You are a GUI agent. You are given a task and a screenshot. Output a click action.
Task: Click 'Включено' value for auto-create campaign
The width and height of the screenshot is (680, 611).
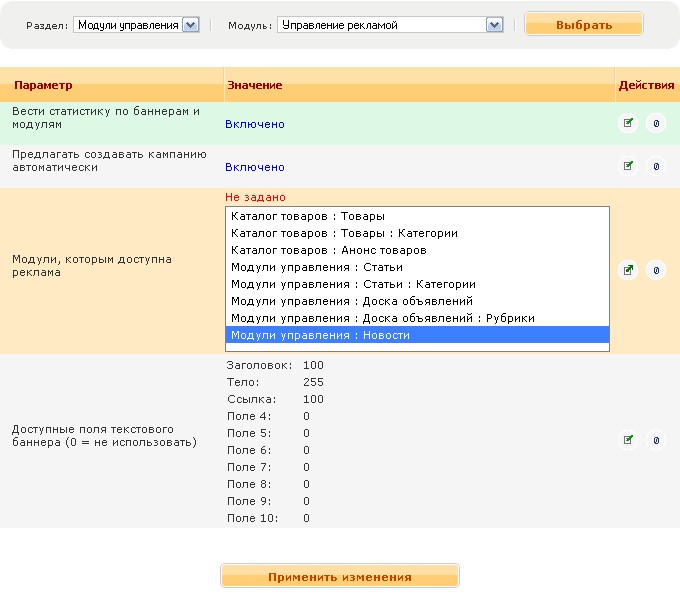click(x=255, y=167)
